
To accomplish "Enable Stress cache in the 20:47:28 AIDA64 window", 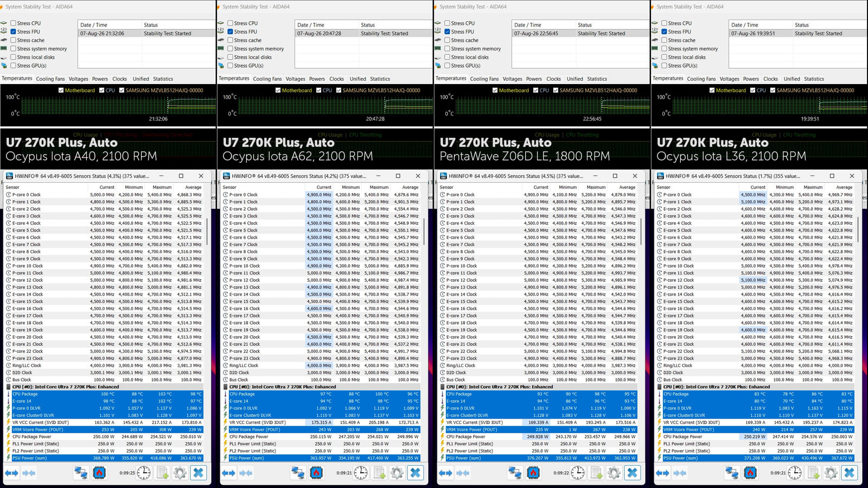I will coord(230,40).
